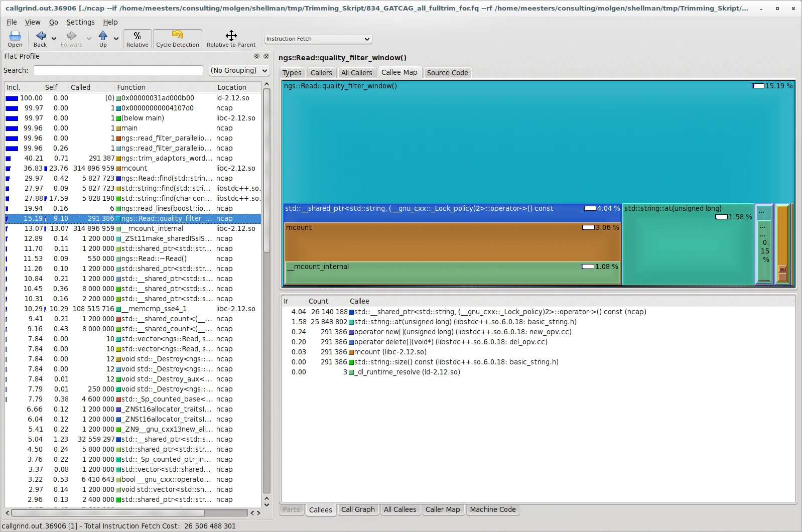Open the File menu
Viewport: 802px width, 532px height.
(12, 22)
